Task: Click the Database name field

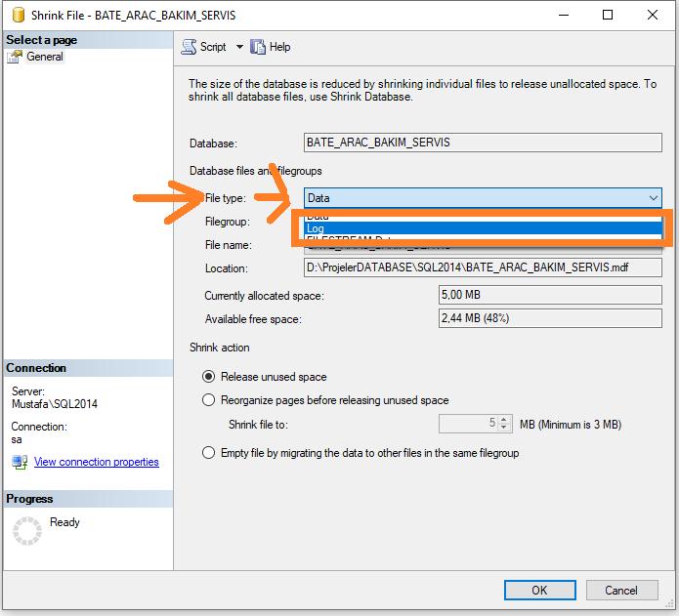Action: [484, 143]
